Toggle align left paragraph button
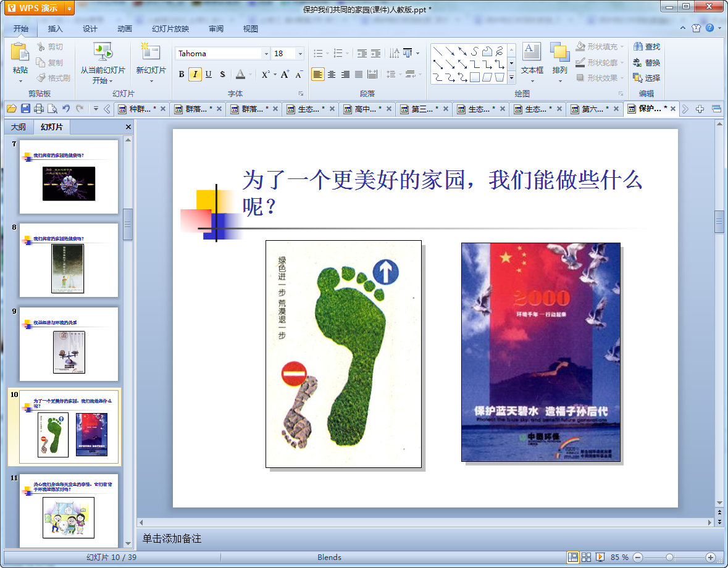 coord(317,74)
